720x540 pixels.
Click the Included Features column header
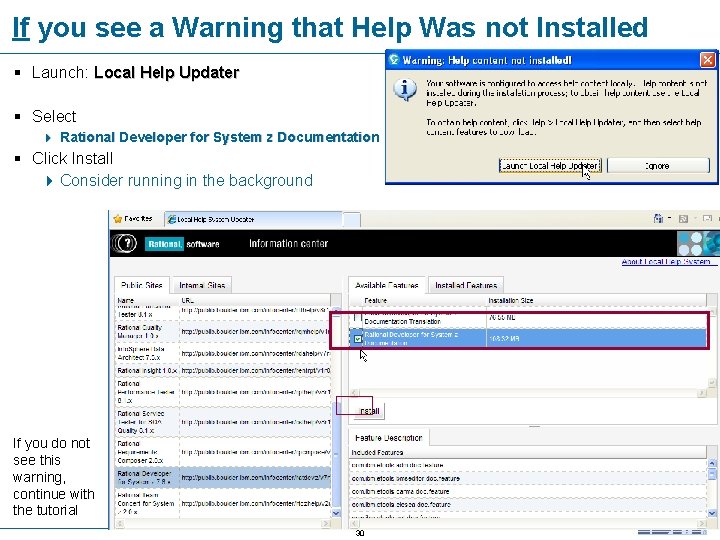[x=528, y=452]
